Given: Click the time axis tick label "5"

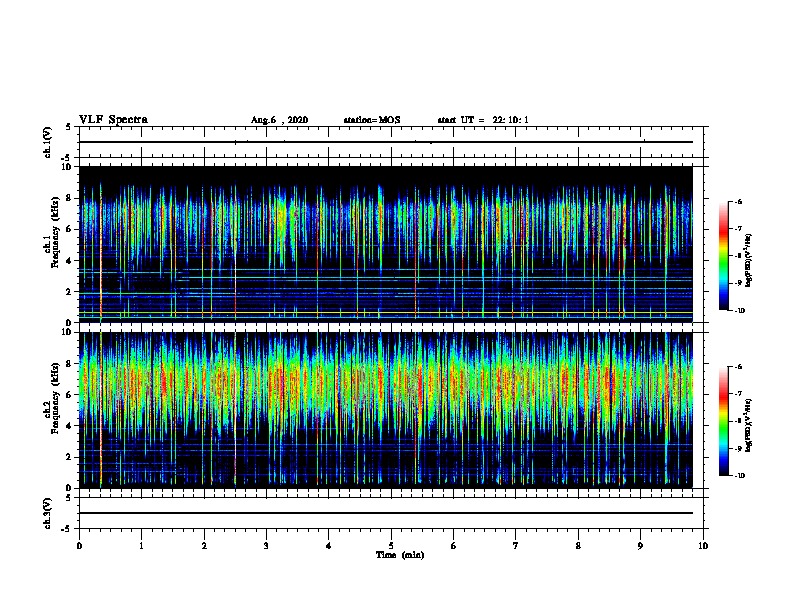Looking at the screenshot, I should click(x=391, y=546).
